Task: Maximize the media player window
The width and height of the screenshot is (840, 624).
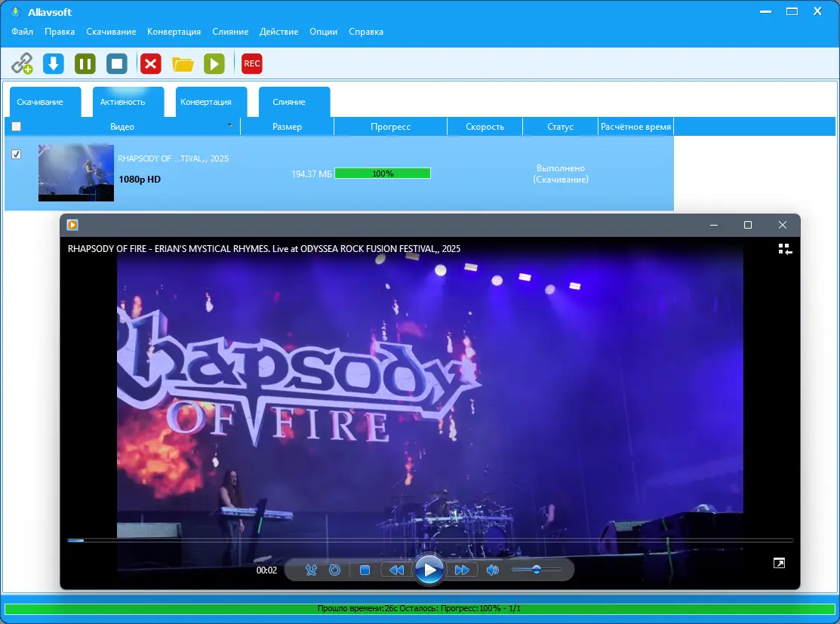Action: pos(748,225)
